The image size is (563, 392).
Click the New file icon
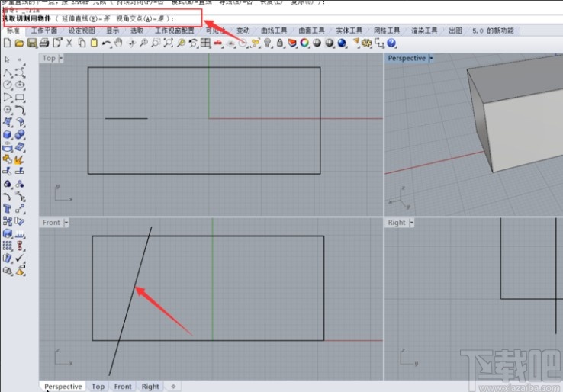[x=7, y=43]
